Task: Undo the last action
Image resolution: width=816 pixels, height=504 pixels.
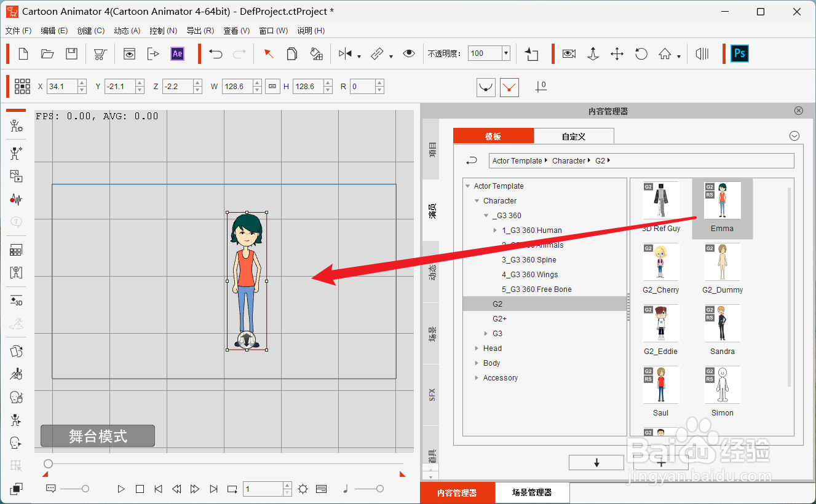Action: (x=215, y=54)
